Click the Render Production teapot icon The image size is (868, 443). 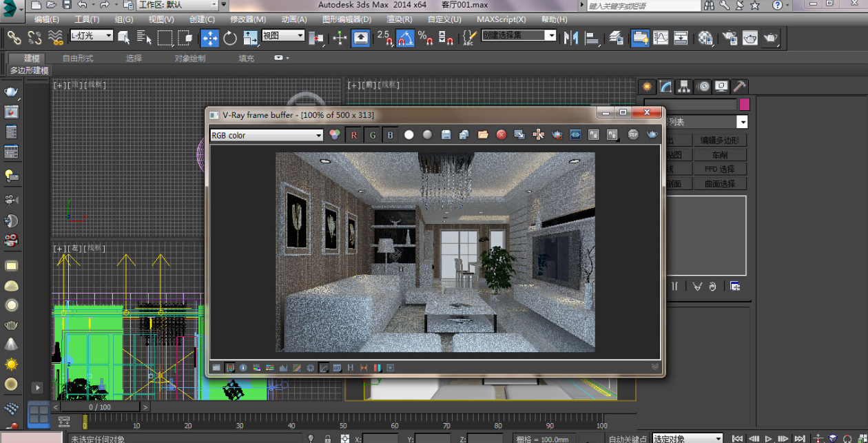[770, 37]
